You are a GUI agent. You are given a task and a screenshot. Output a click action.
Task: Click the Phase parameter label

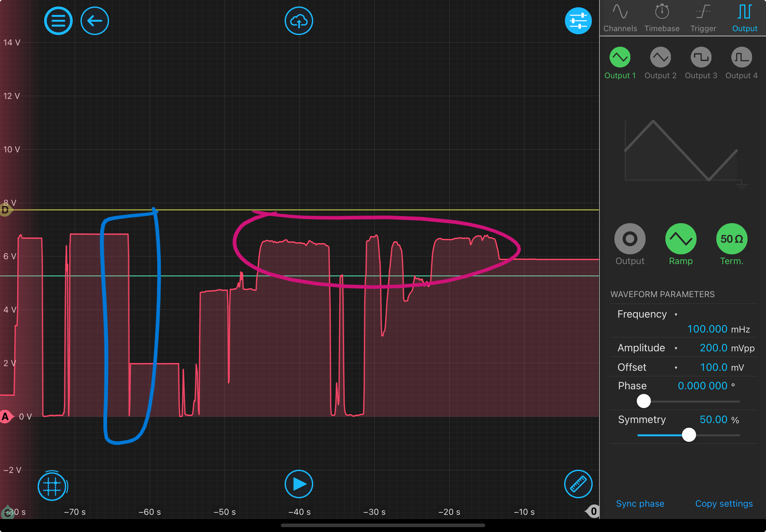(x=632, y=386)
